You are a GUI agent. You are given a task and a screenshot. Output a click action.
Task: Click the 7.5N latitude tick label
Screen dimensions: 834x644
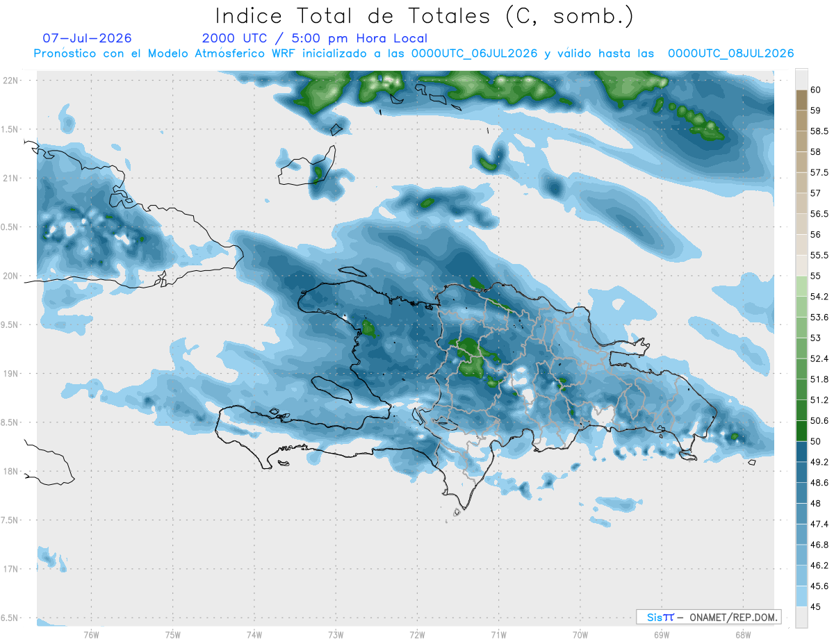(x=8, y=520)
